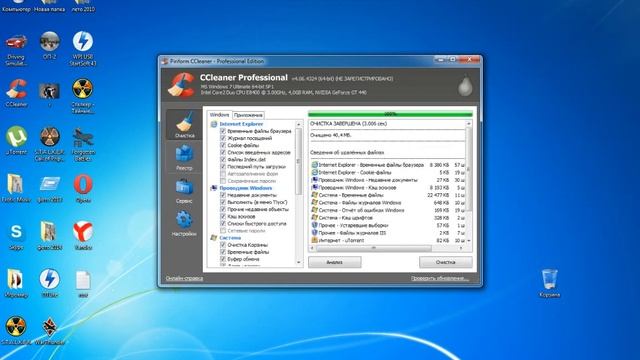Open the Реестр registry section
Image resolution: width=640 pixels, height=360 pixels.
tap(184, 158)
